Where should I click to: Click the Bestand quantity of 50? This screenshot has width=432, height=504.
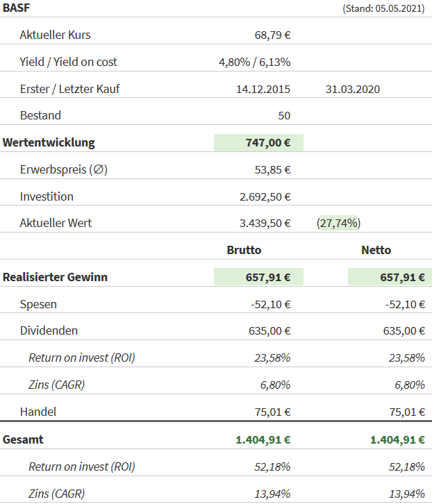click(283, 115)
